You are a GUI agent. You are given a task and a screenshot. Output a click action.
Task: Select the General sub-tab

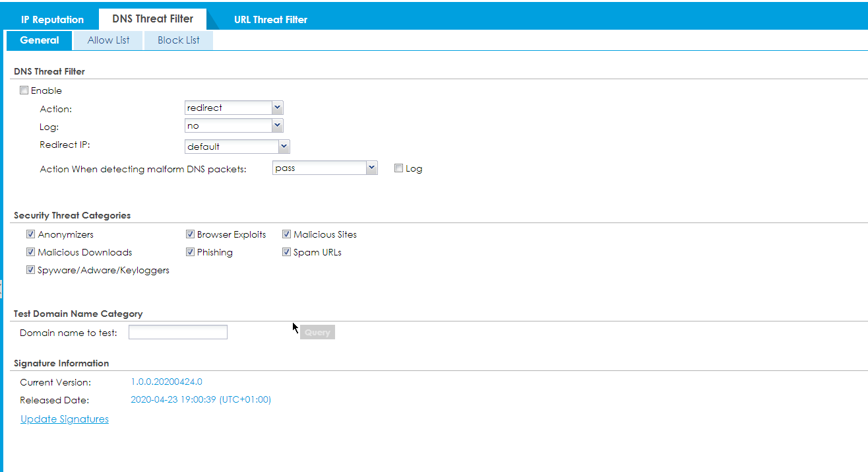(x=40, y=40)
